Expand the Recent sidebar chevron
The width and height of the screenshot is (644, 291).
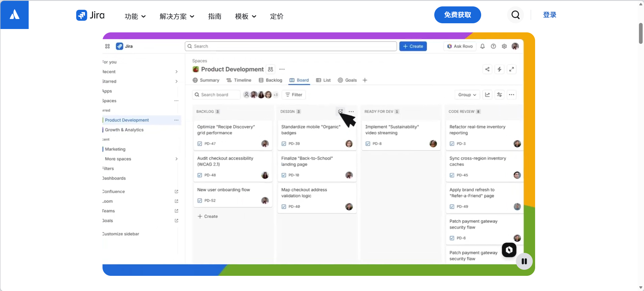pos(176,72)
